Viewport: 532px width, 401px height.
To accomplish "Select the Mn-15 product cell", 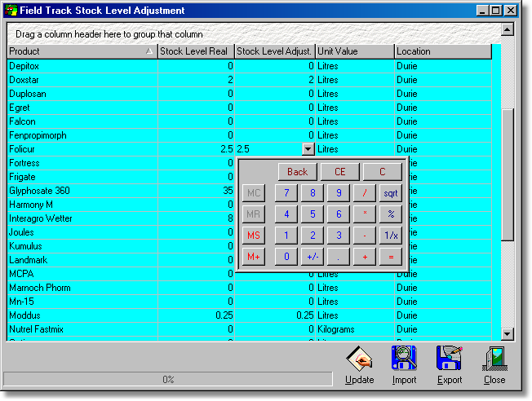I will tap(82, 302).
